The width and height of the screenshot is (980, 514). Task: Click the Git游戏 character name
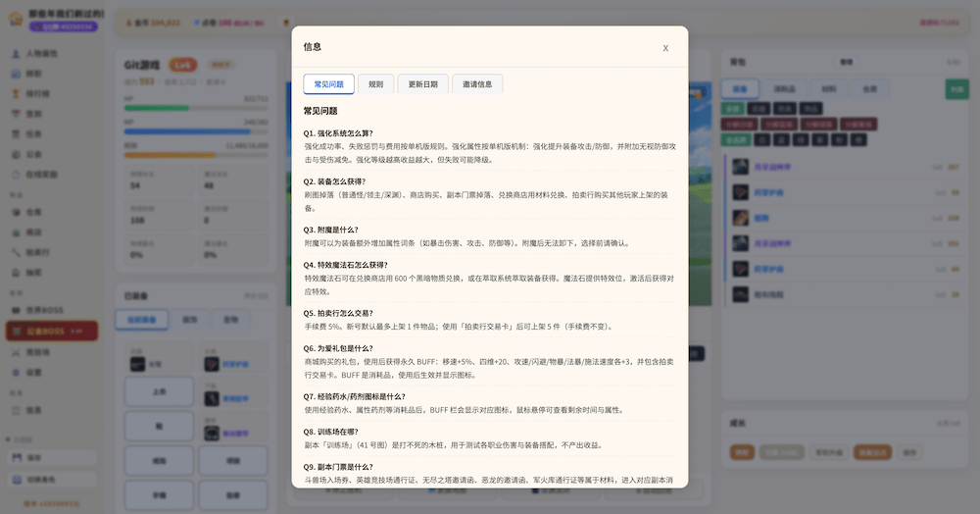(142, 65)
